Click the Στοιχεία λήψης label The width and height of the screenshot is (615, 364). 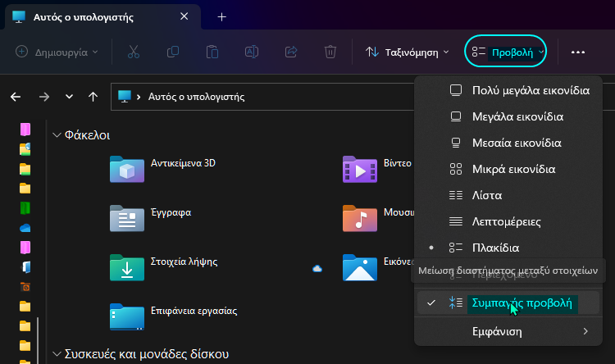click(184, 262)
